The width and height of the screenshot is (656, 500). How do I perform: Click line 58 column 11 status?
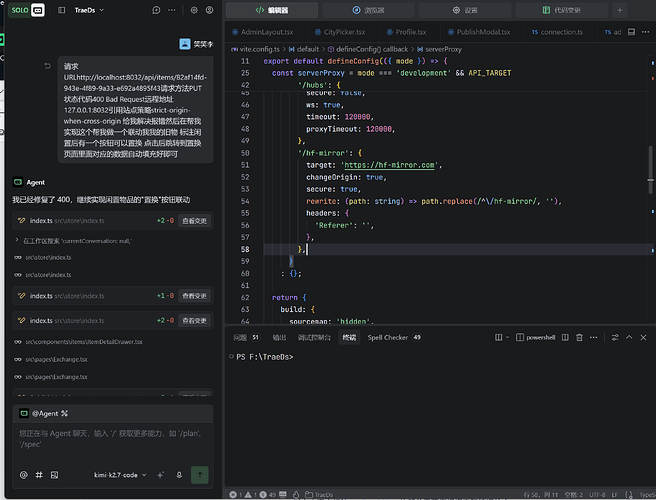pos(541,495)
